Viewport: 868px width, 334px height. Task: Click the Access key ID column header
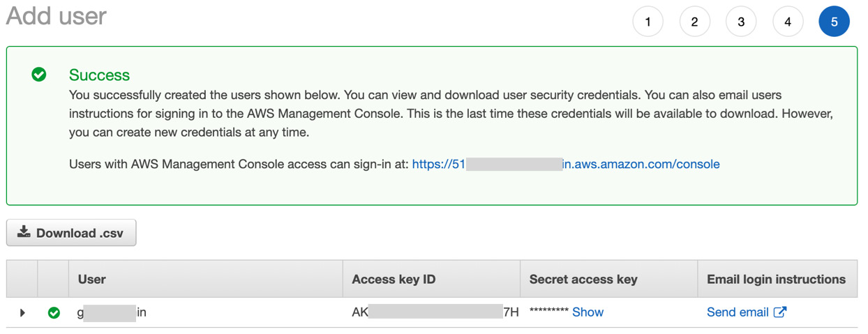[x=394, y=279]
